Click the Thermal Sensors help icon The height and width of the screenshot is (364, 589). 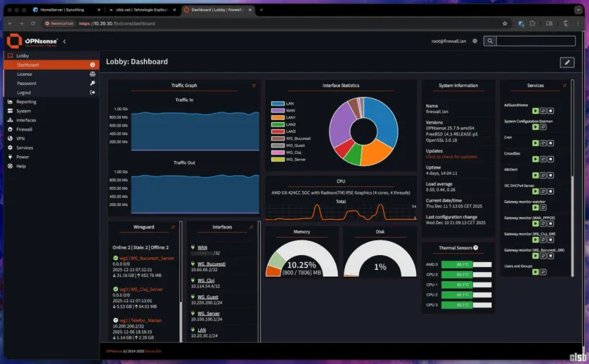[476, 247]
